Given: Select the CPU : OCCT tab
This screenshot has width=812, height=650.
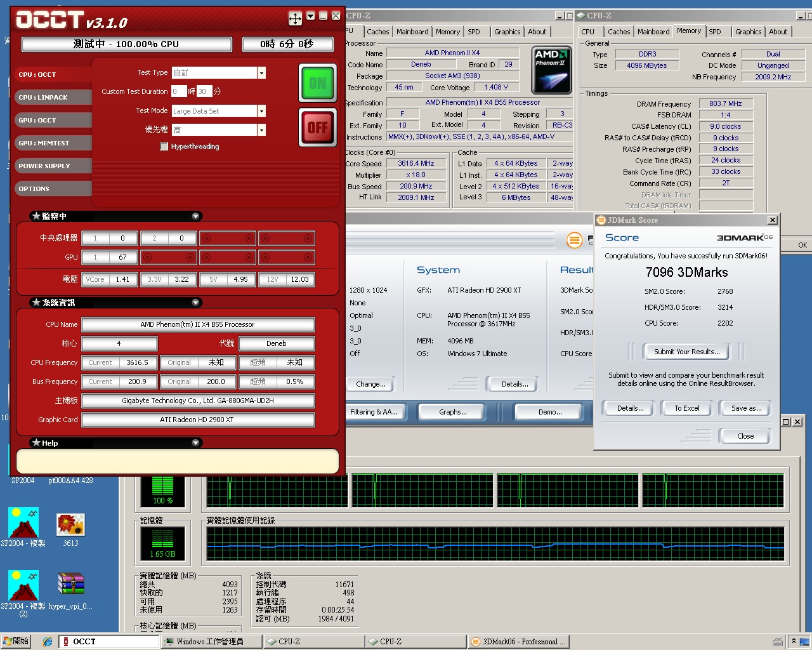Looking at the screenshot, I should (53, 74).
